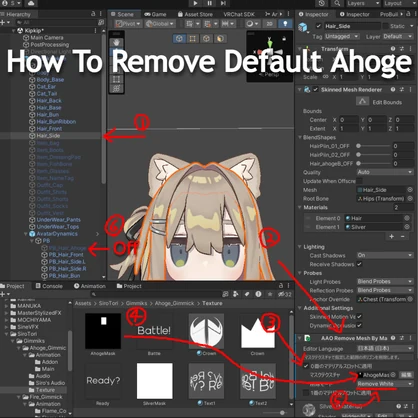This screenshot has height=418, width=418.
Task: Switch to the Scene tab
Action: tap(122, 14)
